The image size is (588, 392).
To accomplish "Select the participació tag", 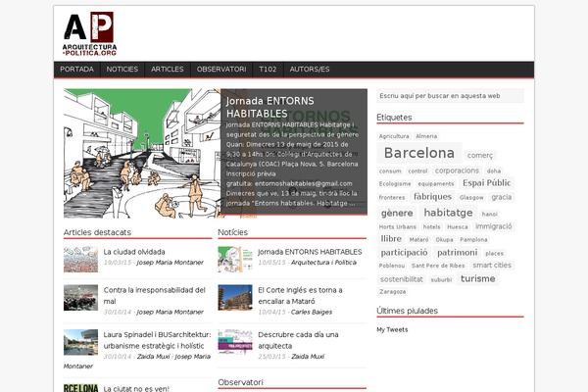I will pyautogui.click(x=404, y=253).
